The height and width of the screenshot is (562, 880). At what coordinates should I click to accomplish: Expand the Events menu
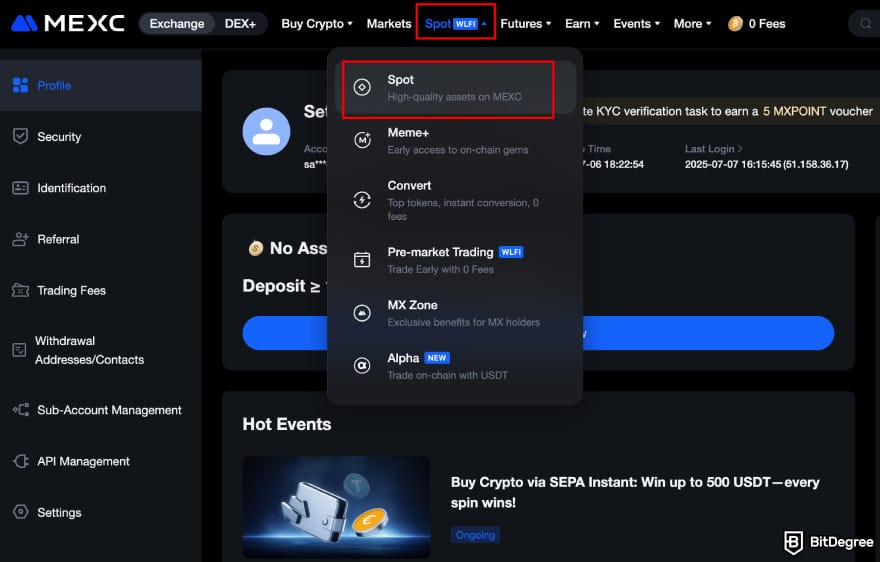tap(636, 24)
